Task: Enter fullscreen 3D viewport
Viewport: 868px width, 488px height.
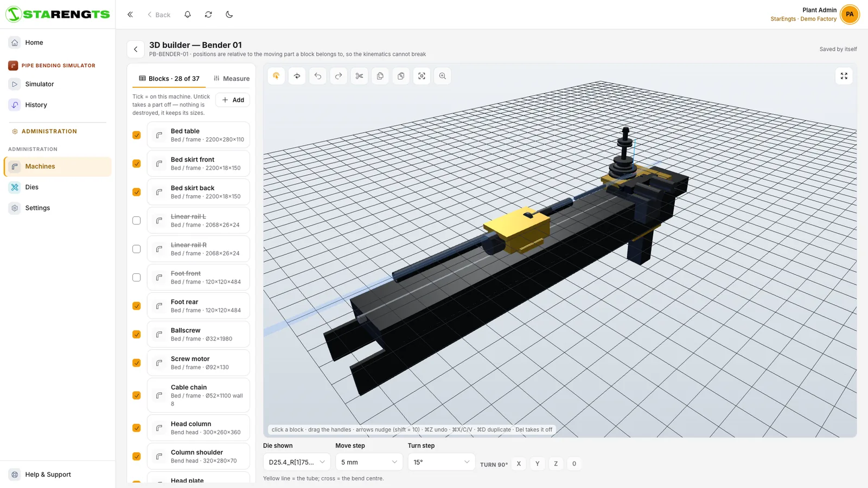Action: point(844,76)
